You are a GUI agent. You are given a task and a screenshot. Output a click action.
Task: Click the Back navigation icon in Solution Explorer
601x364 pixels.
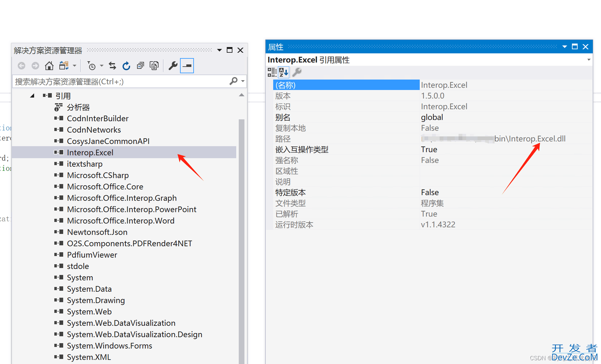(21, 66)
